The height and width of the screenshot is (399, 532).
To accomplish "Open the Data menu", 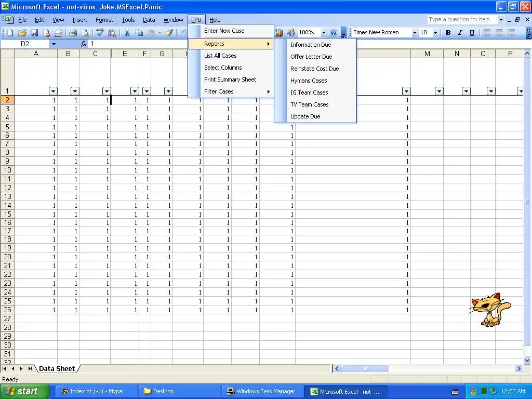I will tap(149, 20).
